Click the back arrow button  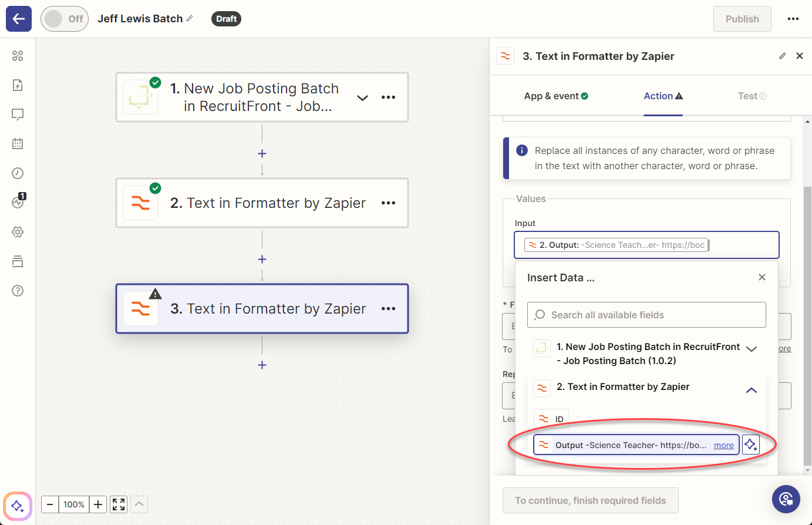[19, 19]
